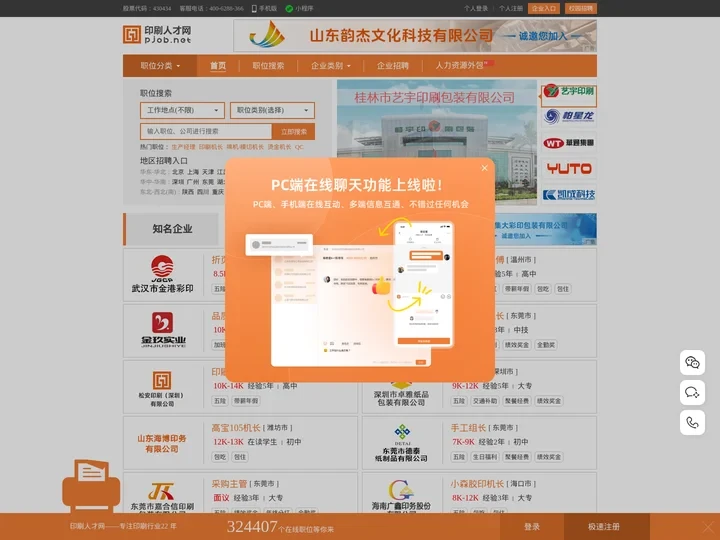
Task: Open the 人力资源外包 navigation tab
Action: [460, 66]
